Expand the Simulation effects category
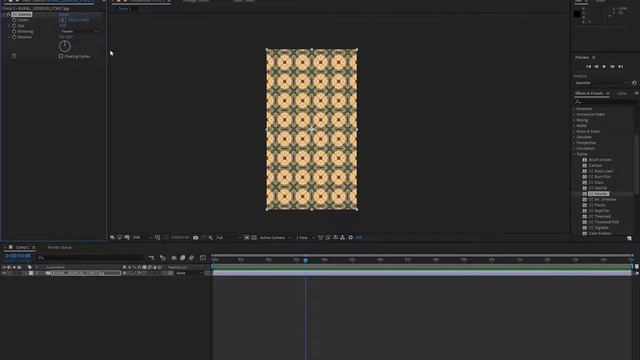This screenshot has height=360, width=640. pos(574,149)
